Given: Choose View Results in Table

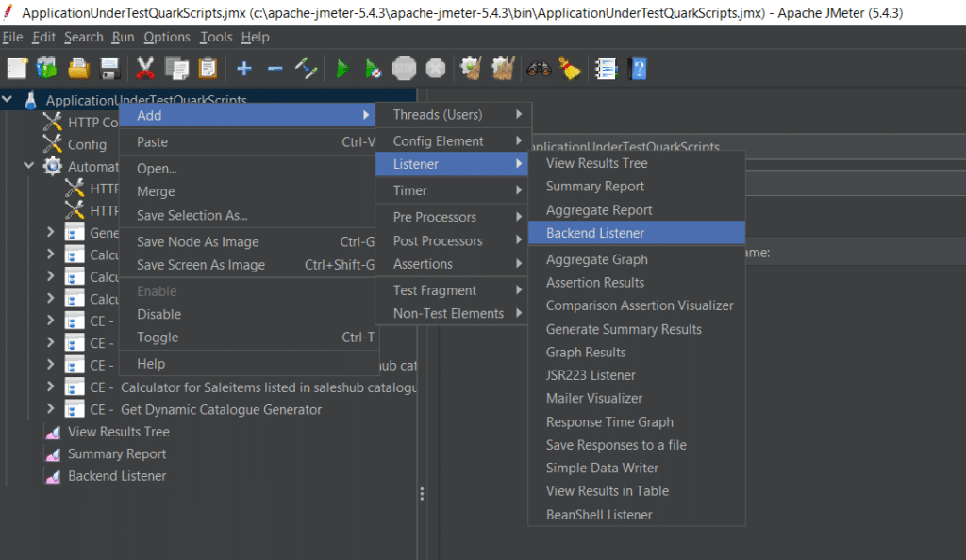Looking at the screenshot, I should click(x=637, y=491).
